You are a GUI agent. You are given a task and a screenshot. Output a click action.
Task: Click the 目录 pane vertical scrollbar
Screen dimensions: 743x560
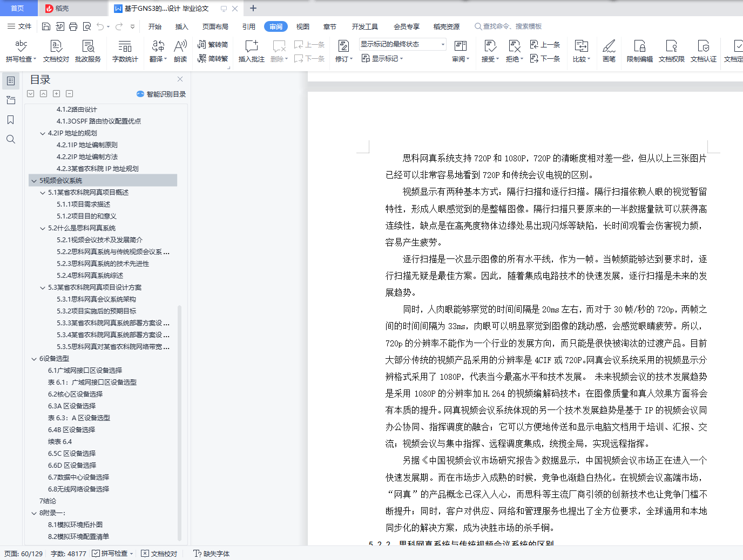[x=179, y=422]
